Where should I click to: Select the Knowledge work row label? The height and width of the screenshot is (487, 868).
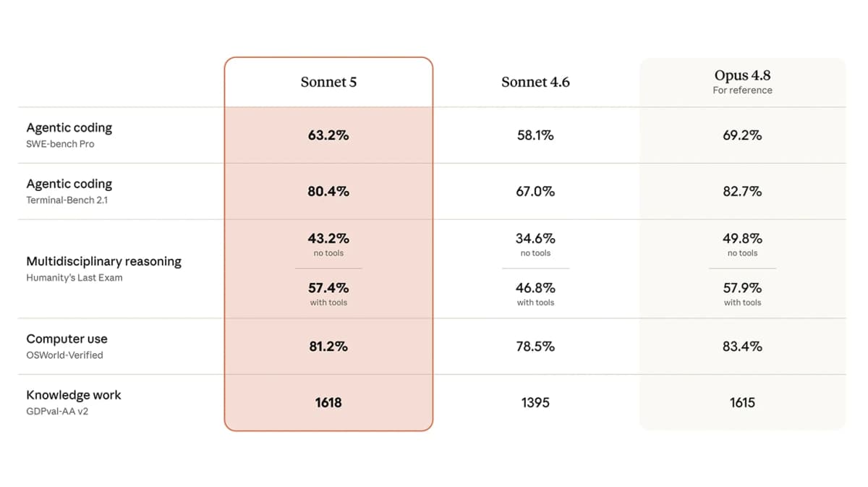[x=74, y=395]
